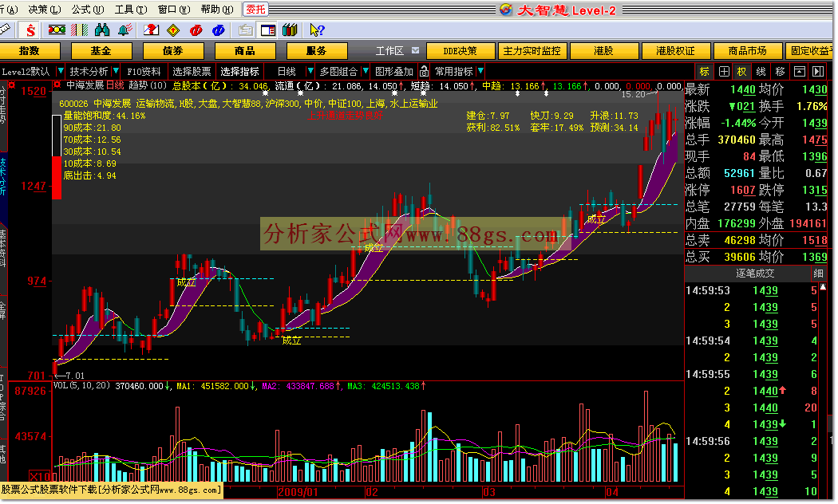Click the grid-plus 田 chart icon
838x504 pixels.
coord(724,72)
